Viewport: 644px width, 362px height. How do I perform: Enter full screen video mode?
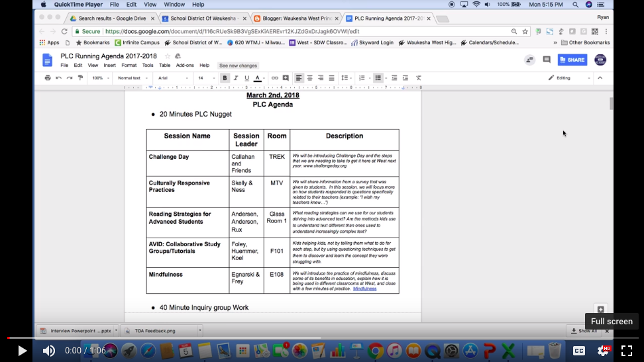point(627,351)
